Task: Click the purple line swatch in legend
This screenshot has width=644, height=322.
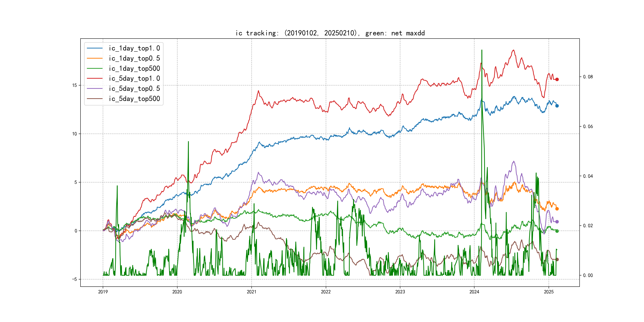Action: [94, 88]
